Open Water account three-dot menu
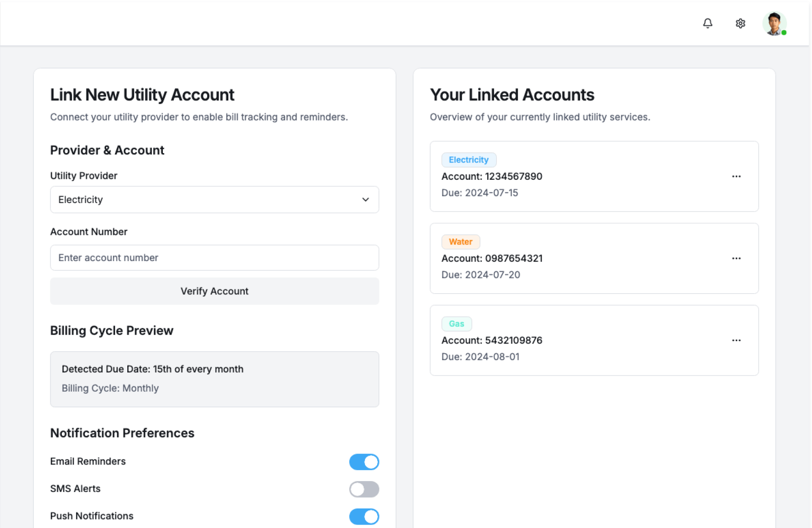 (x=736, y=258)
